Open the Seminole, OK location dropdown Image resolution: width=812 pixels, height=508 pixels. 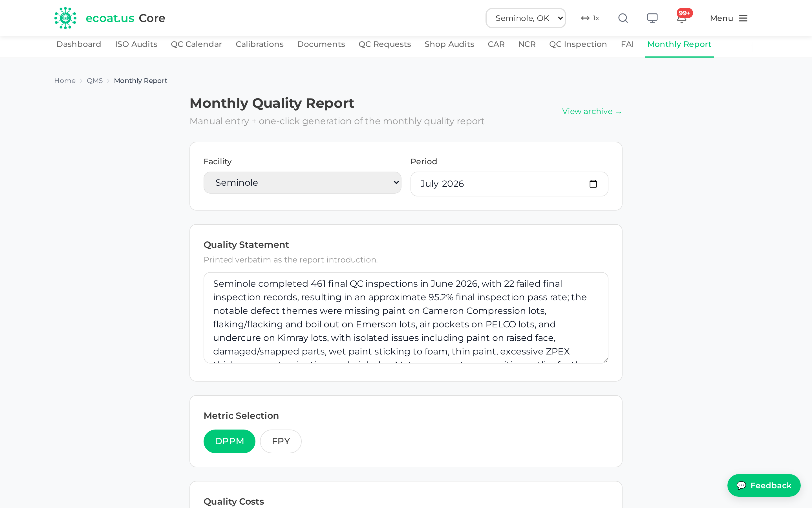pos(526,18)
